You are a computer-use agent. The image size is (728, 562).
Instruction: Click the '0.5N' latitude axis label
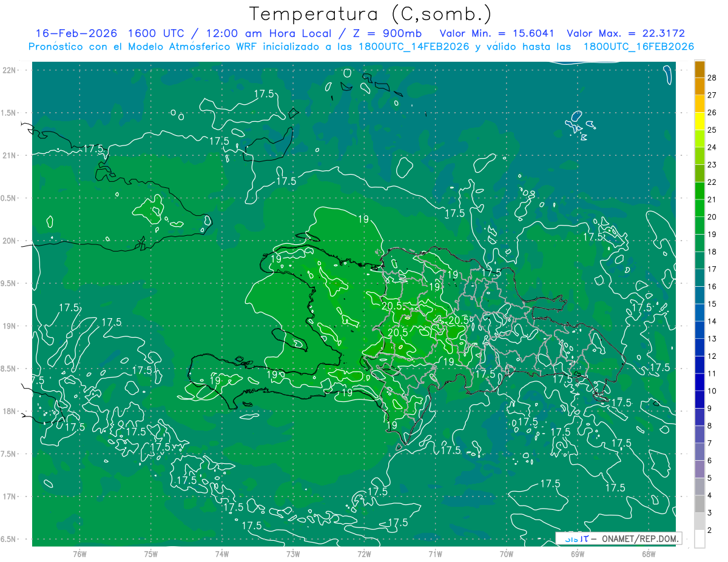coord(9,198)
